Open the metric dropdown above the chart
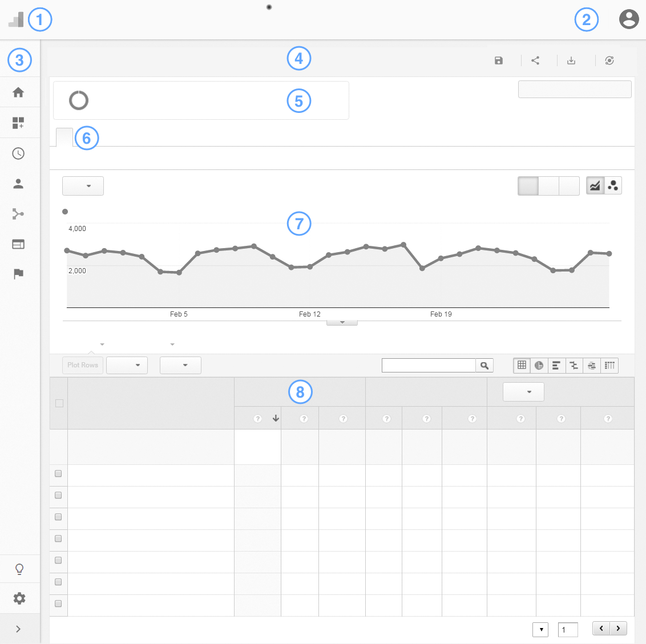This screenshot has width=646, height=644. (83, 186)
